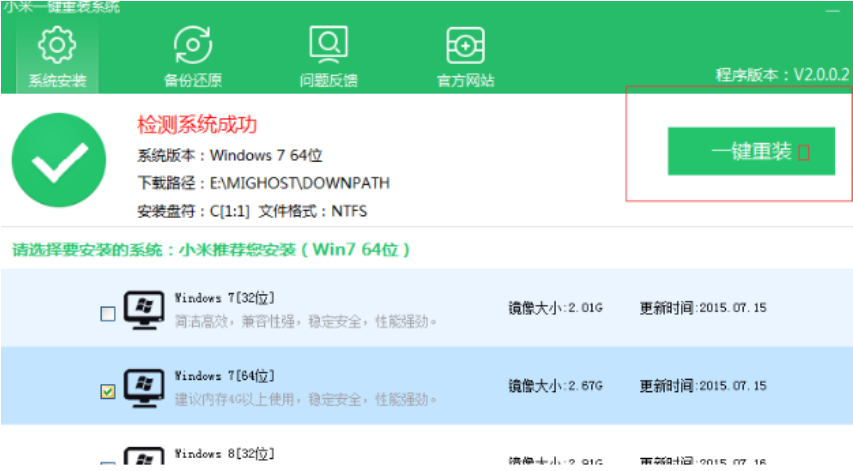Screen dimensions: 853x471
Task: Select the Windows 8[32位] title text
Action: tap(225, 454)
